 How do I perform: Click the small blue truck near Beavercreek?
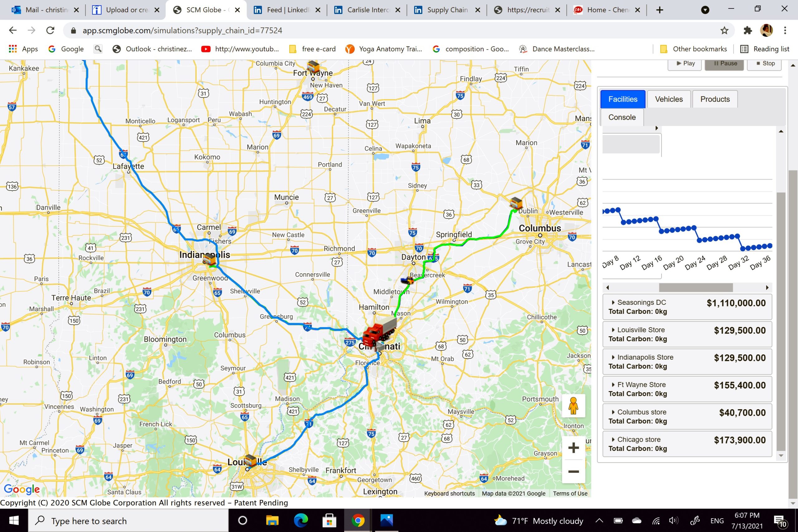click(407, 280)
